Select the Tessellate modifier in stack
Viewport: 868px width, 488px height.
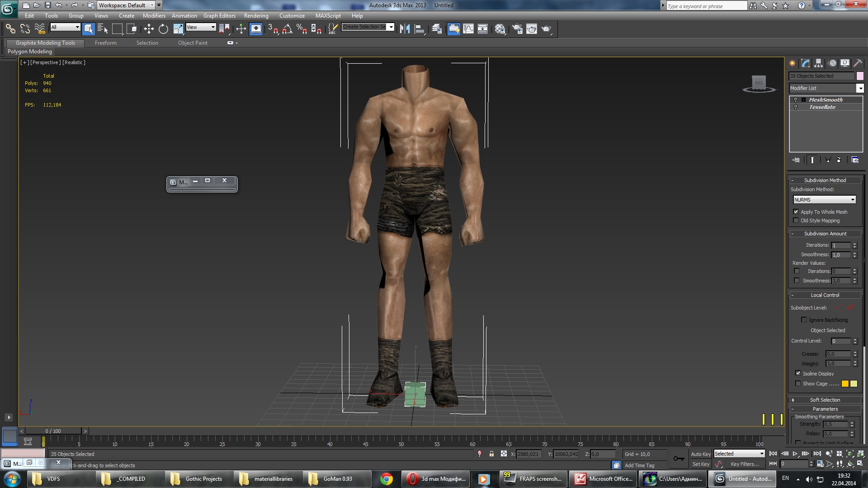coord(822,107)
